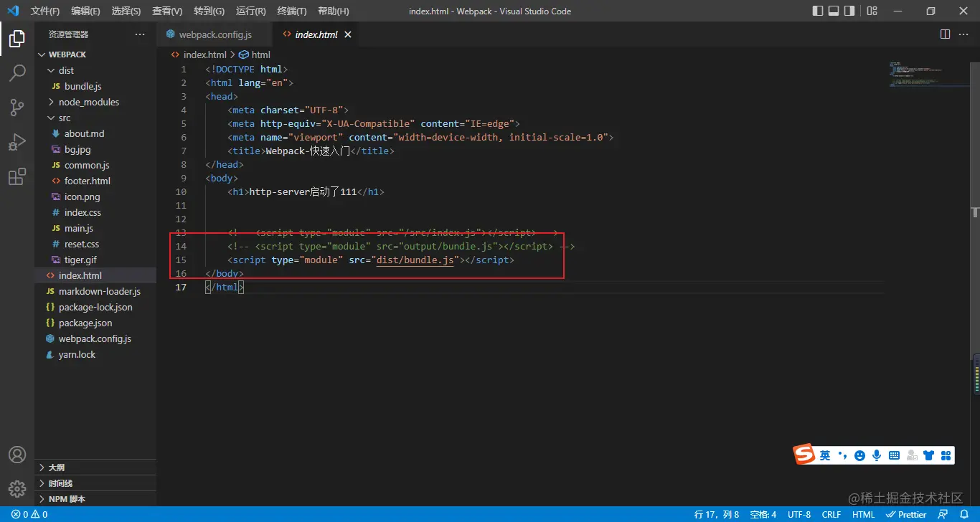Open the Search view in activity bar
The width and height of the screenshot is (980, 522).
click(x=17, y=73)
